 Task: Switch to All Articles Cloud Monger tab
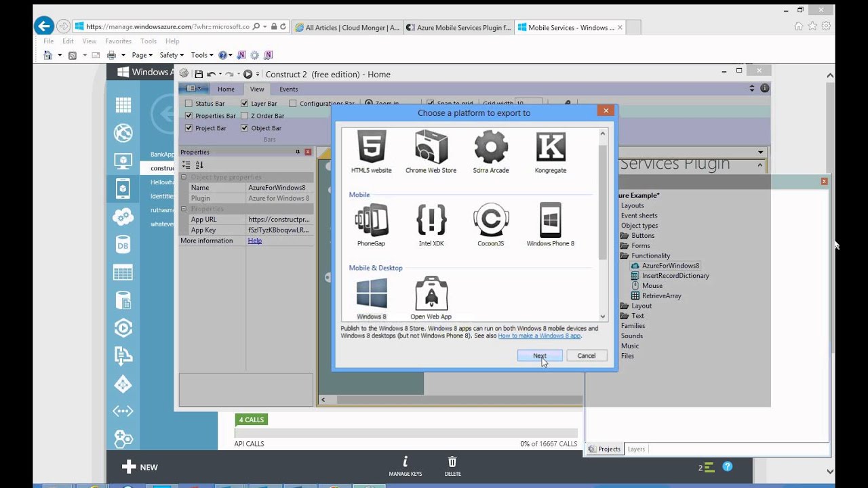347,27
